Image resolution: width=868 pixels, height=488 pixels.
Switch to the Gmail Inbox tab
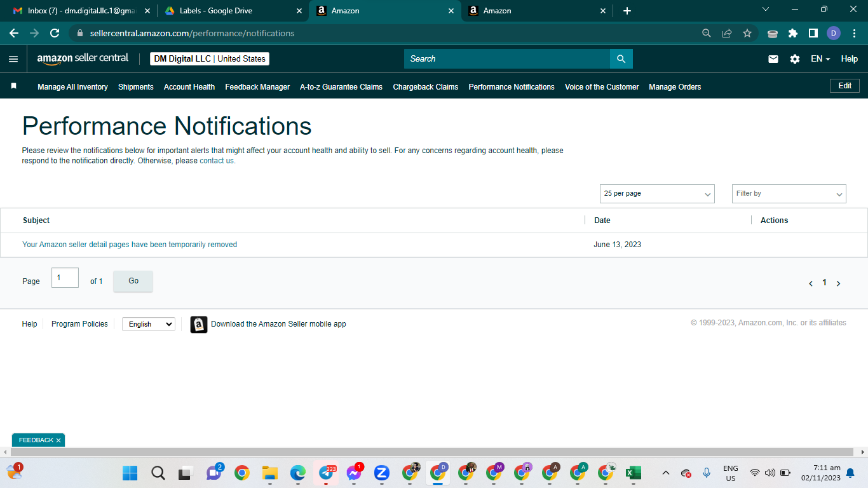[81, 11]
